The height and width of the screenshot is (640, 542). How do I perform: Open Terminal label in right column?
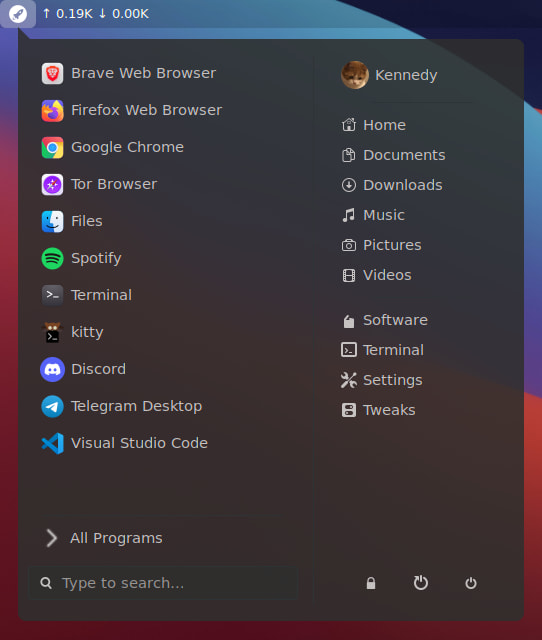click(393, 350)
